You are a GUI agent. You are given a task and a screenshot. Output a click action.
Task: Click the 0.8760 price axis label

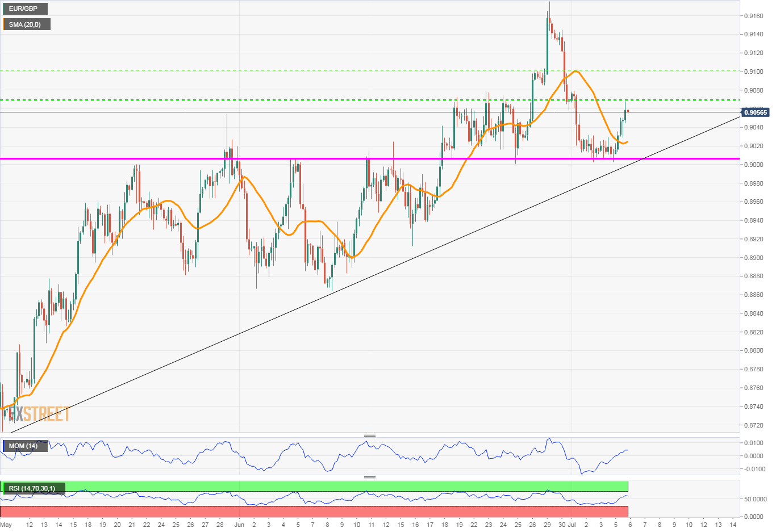point(754,388)
